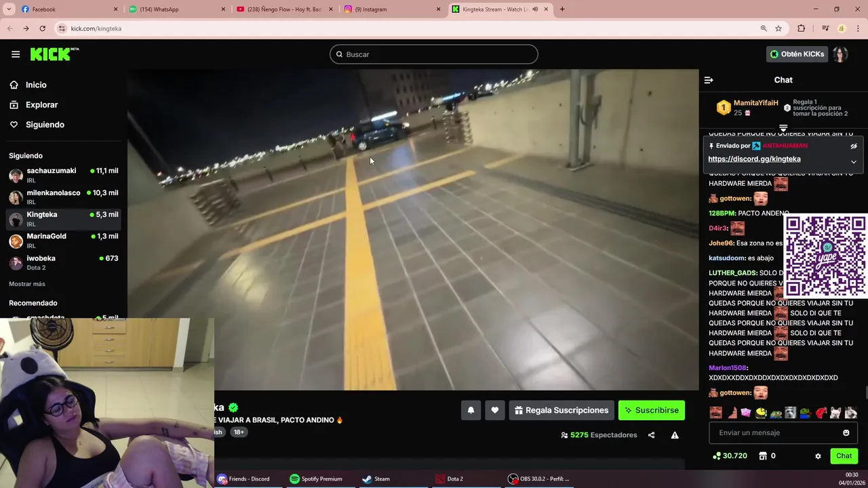Report the stream with warning icon
Screen dimensions: 868x488
pos(675,435)
